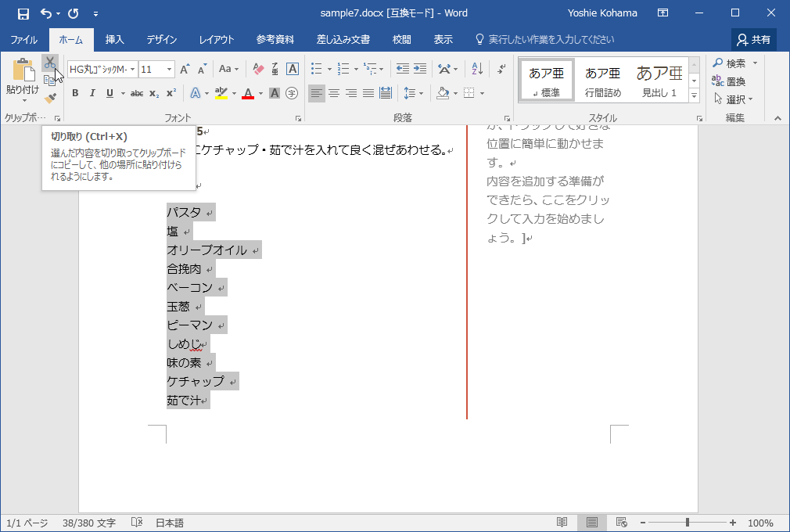This screenshot has height=532, width=790.
Task: Select print layout view in the status bar
Action: (592, 523)
